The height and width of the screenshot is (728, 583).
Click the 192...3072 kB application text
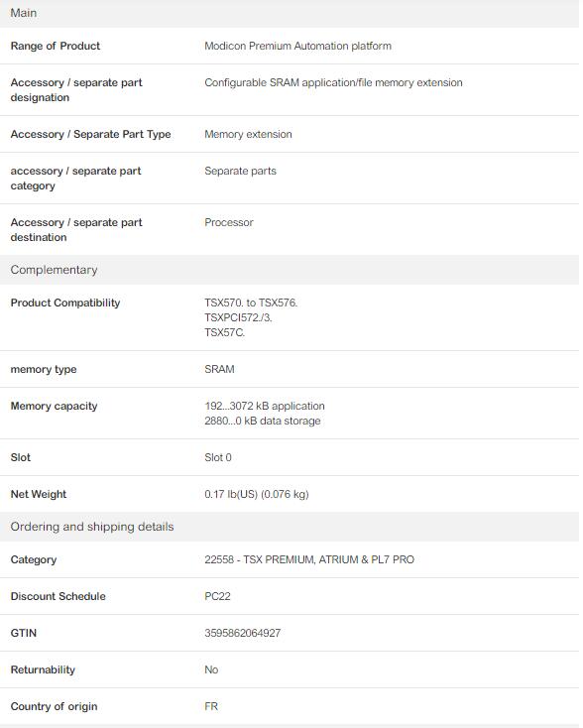(265, 406)
